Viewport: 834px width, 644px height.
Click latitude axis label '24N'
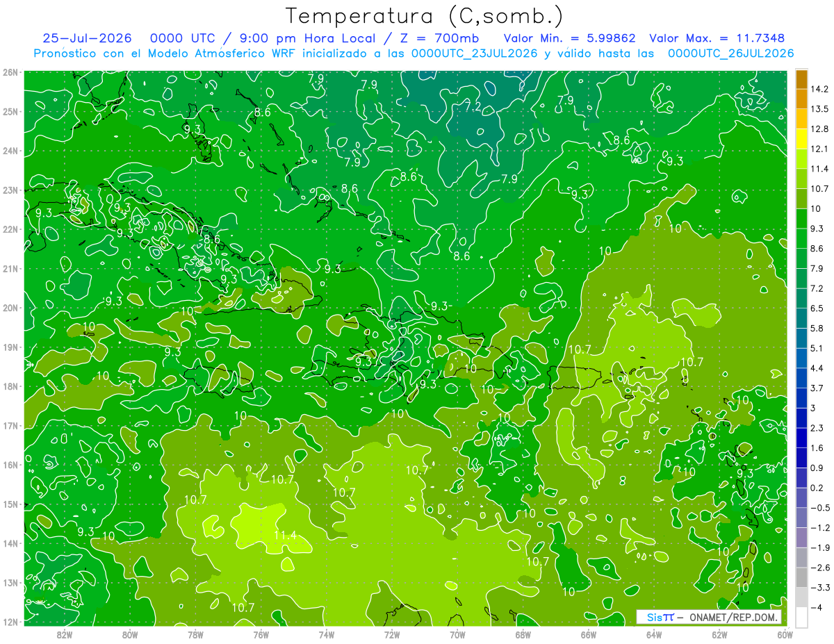(x=10, y=151)
